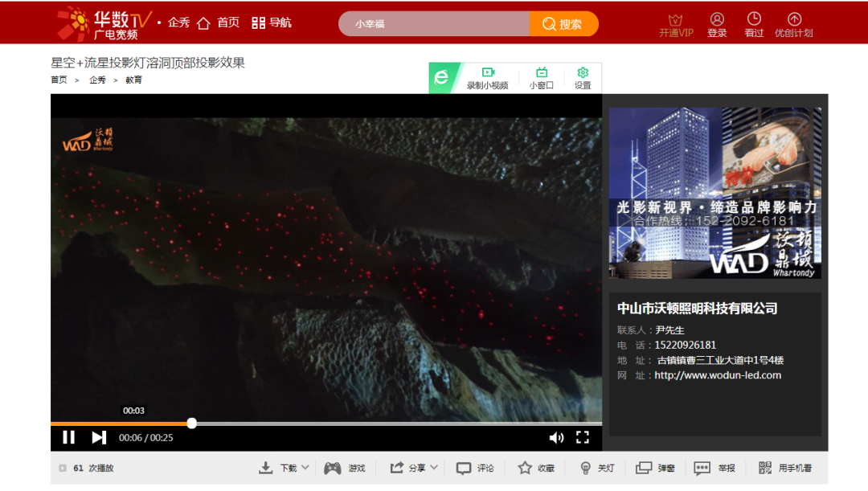The image size is (868, 491).
Task: Seek later on the unplayed progress track
Action: [x=399, y=423]
